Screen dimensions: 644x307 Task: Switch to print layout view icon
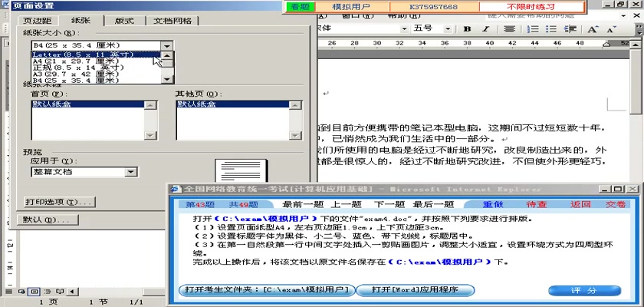point(34,292)
